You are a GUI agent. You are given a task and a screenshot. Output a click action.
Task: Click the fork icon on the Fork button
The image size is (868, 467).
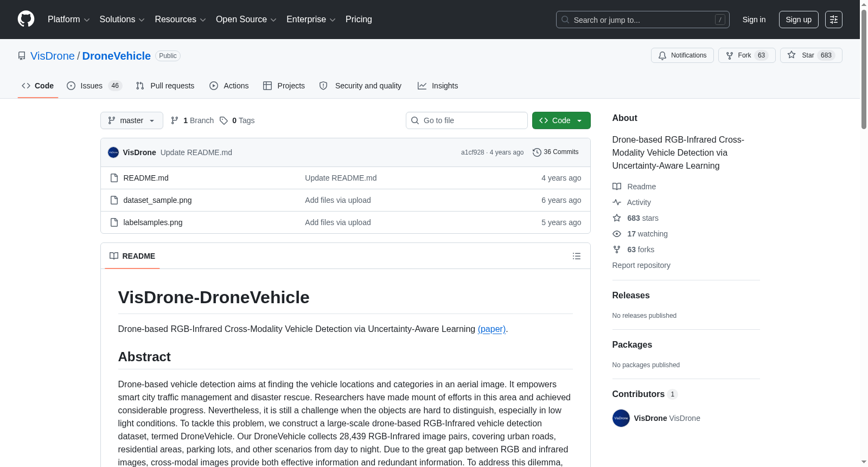(x=730, y=55)
